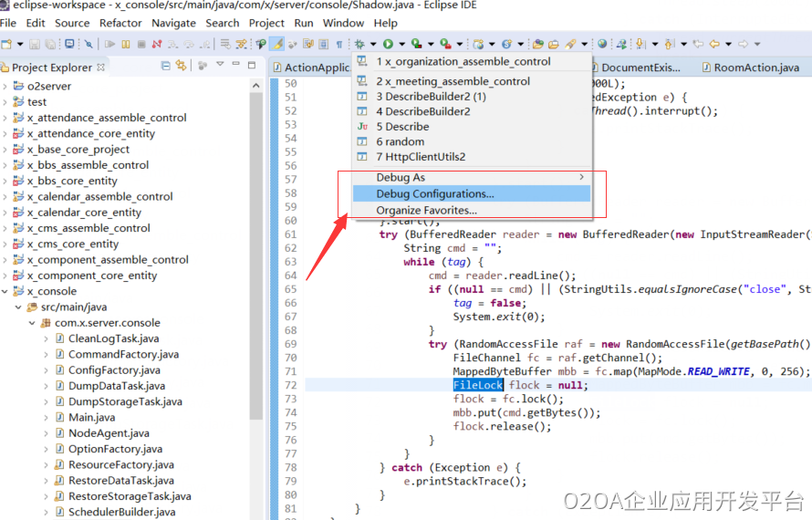Expand the Debug As submenu
Viewport: 812px width, 520px height.
pos(471,177)
